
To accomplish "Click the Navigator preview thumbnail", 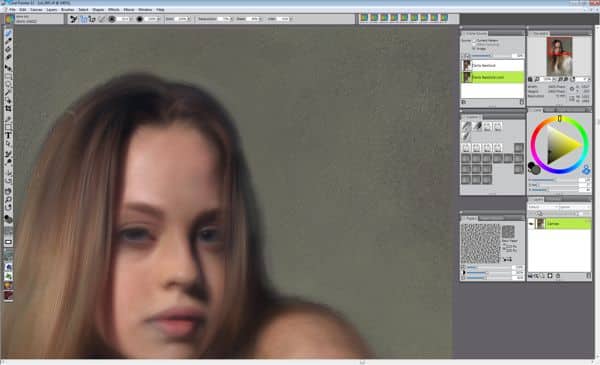I will click(x=559, y=56).
